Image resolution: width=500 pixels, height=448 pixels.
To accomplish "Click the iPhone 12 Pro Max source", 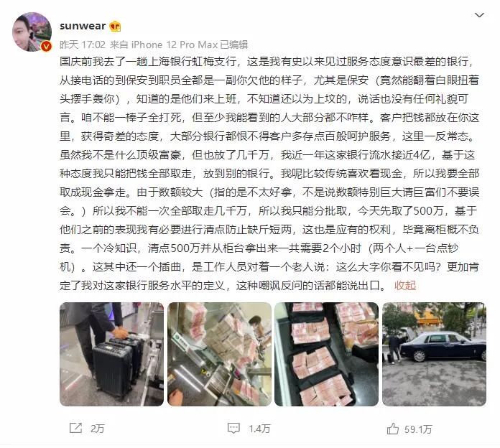I will [175, 45].
